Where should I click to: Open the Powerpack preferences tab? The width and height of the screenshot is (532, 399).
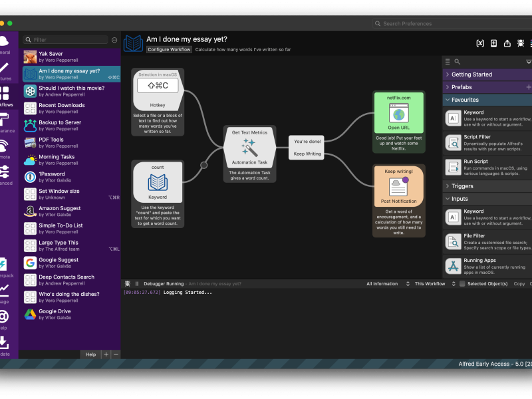coord(6,267)
